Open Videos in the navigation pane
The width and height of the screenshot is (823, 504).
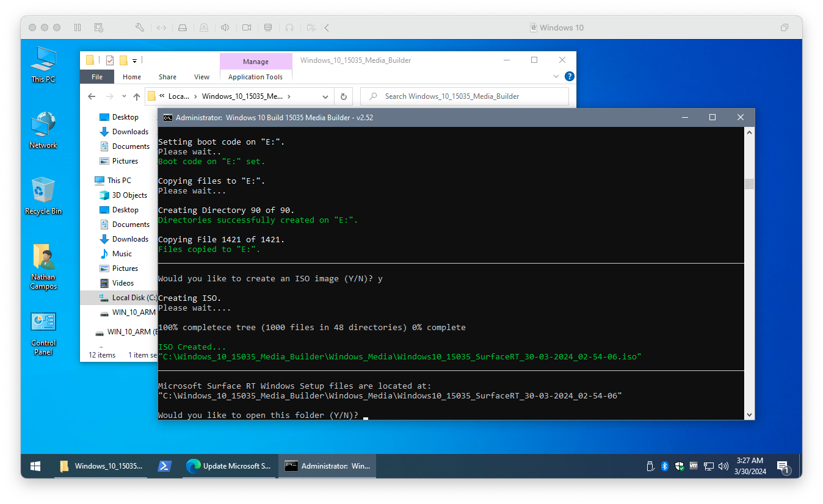pos(123,283)
